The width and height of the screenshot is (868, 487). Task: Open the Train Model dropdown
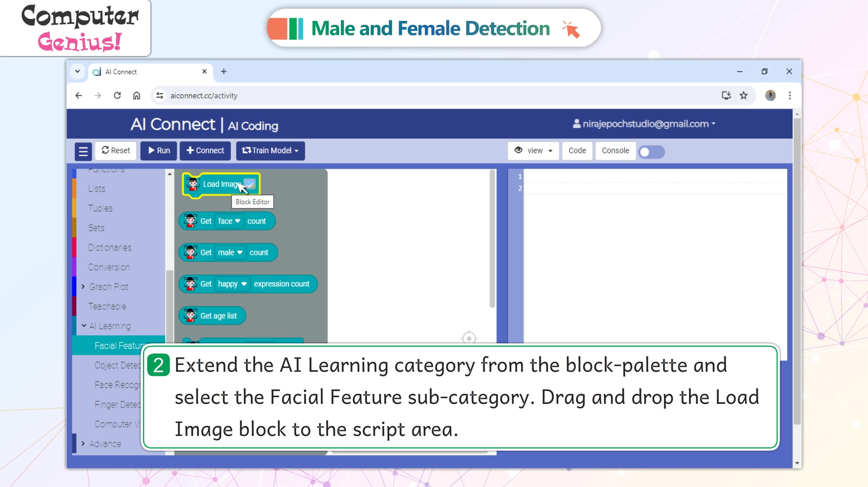pyautogui.click(x=270, y=150)
